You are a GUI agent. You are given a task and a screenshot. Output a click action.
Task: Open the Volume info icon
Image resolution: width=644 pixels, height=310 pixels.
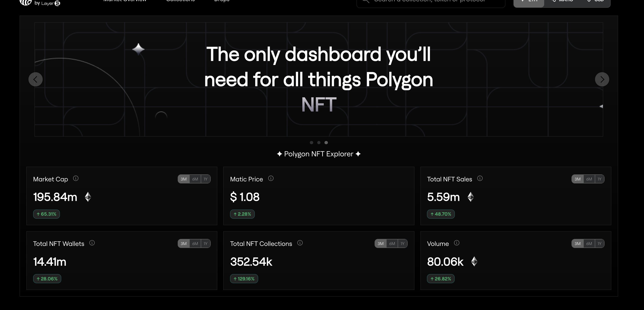pyautogui.click(x=457, y=243)
